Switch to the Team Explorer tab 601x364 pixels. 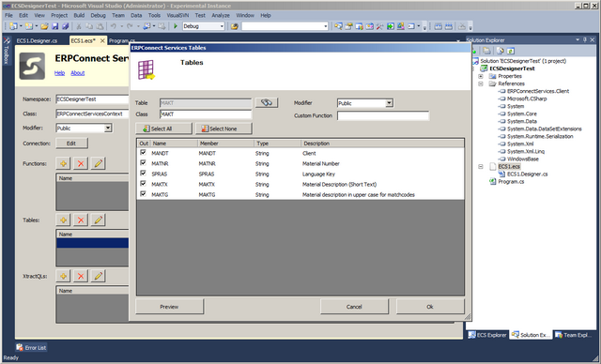[573, 335]
